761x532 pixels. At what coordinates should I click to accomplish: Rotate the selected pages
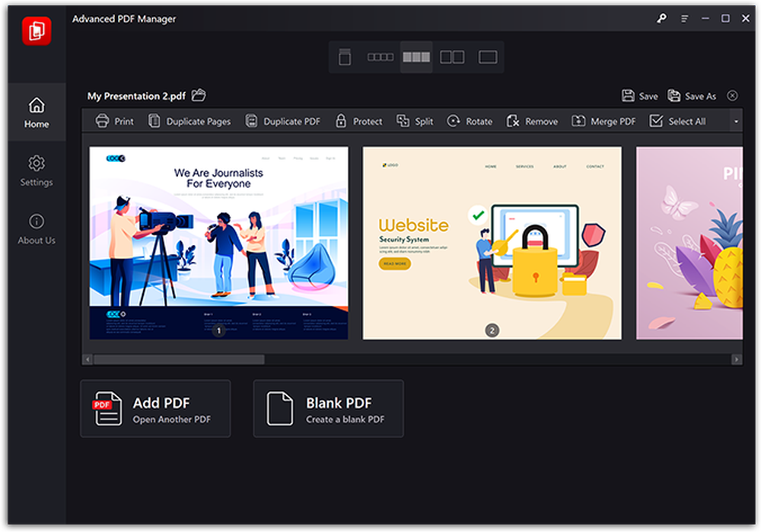470,121
